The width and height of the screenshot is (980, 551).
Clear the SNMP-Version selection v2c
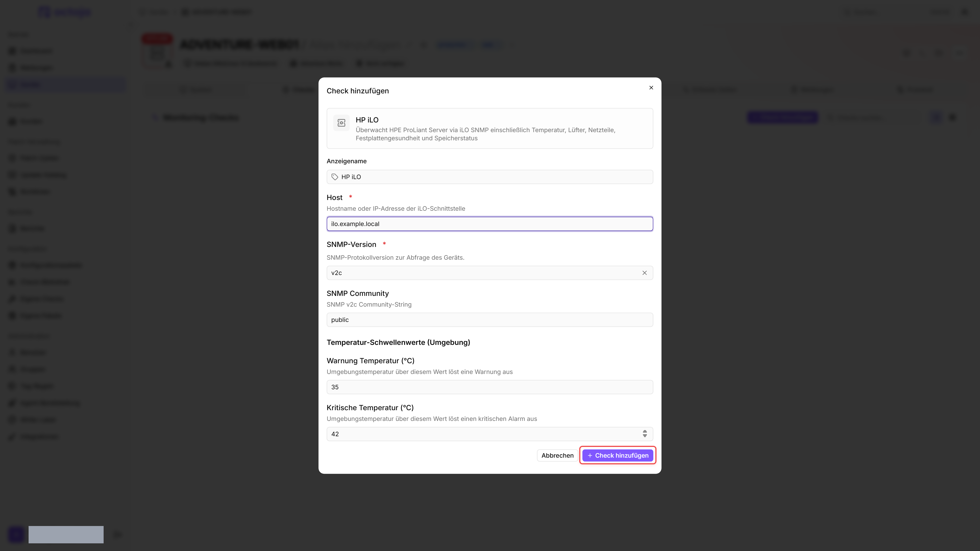(644, 273)
